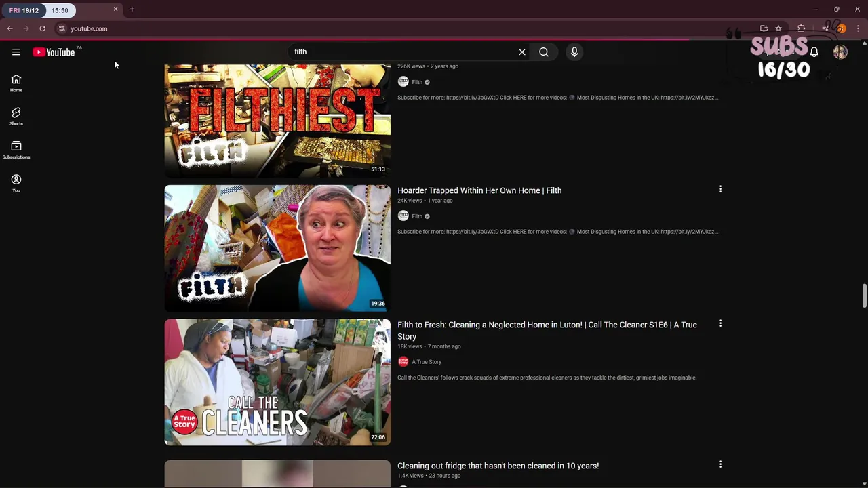
Task: Open a new browser tab with plus
Action: (132, 9)
